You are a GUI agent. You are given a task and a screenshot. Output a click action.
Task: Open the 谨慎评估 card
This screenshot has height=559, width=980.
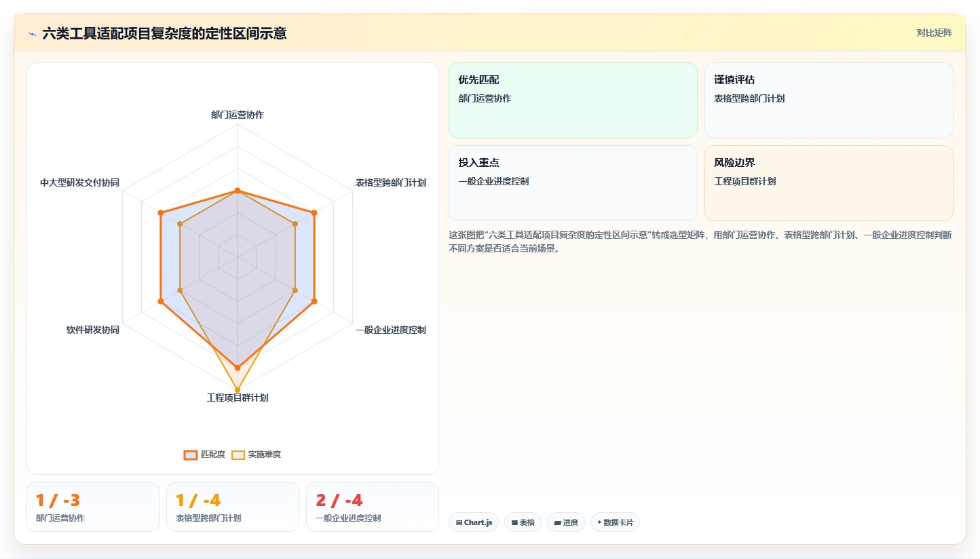[829, 100]
